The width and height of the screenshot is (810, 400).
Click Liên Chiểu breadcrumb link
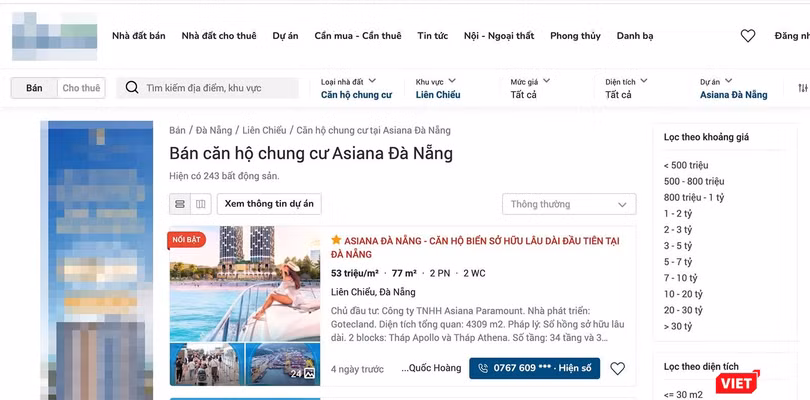click(x=264, y=130)
